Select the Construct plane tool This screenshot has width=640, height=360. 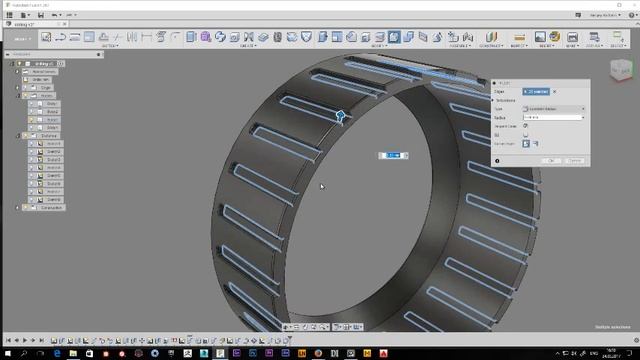[491, 37]
